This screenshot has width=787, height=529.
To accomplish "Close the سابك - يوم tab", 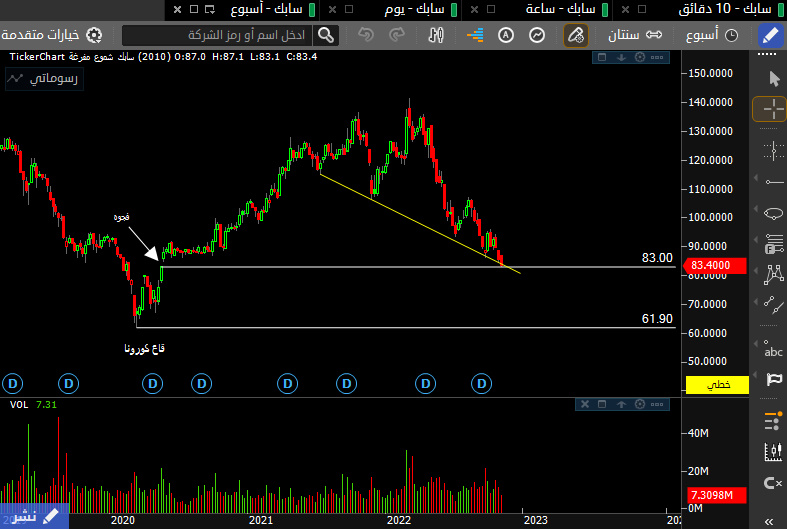I will point(332,10).
